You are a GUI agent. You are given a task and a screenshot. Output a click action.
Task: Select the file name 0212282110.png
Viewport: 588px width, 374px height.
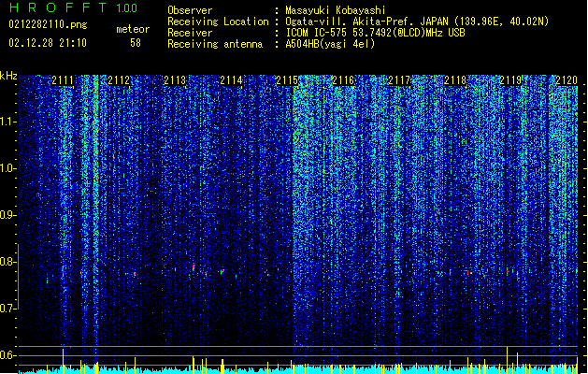pos(48,24)
